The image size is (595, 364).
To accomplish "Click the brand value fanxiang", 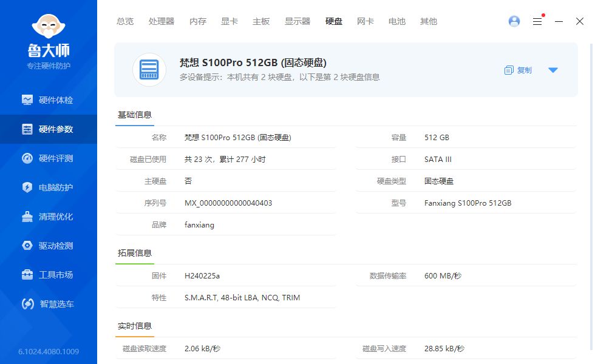I will pos(199,225).
